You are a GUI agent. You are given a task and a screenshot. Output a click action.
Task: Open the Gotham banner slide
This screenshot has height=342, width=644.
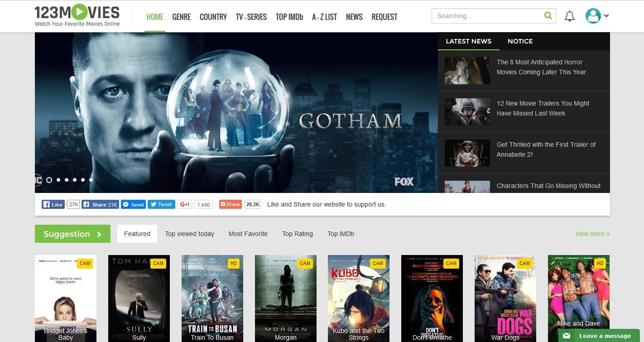tap(236, 113)
